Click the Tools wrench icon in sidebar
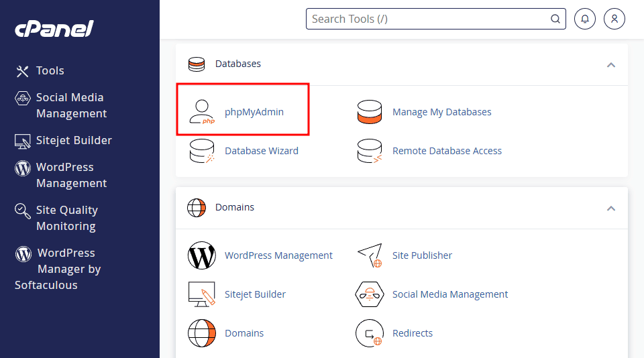 point(22,71)
